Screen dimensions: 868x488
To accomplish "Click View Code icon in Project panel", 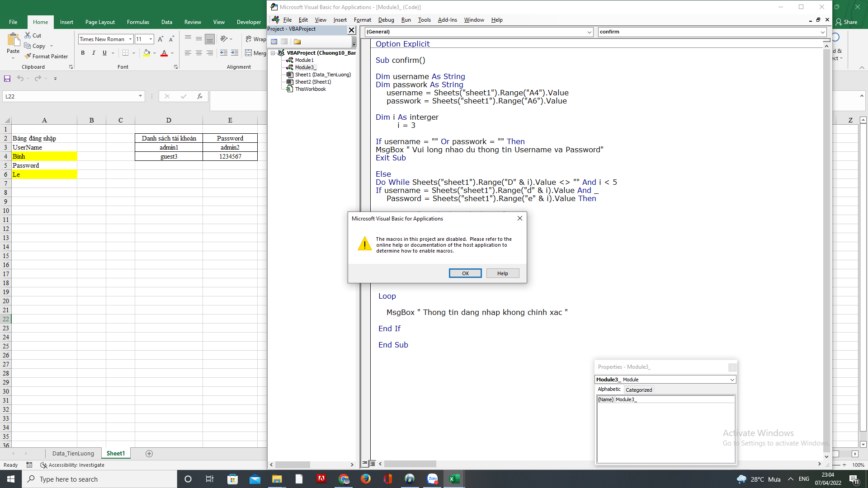I will pyautogui.click(x=274, y=42).
